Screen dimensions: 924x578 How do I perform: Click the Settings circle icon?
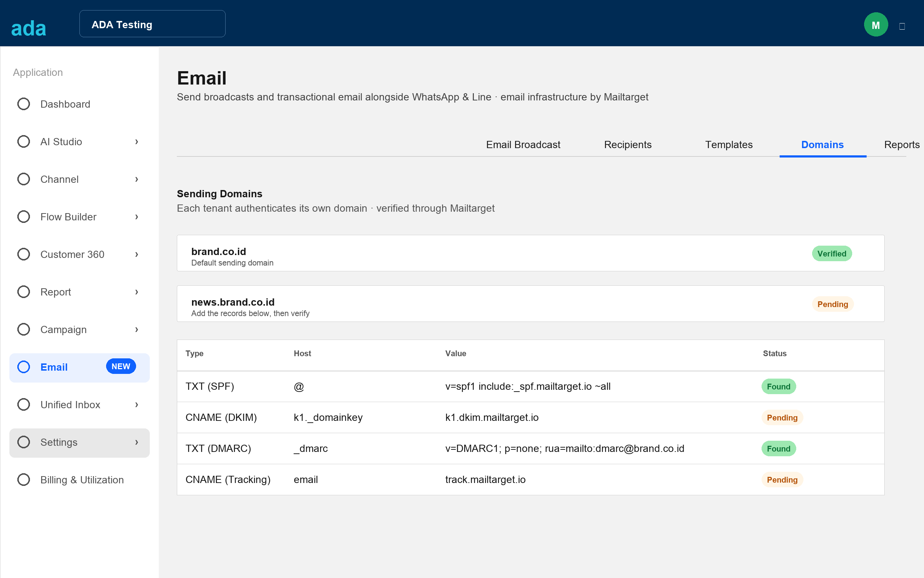tap(24, 442)
